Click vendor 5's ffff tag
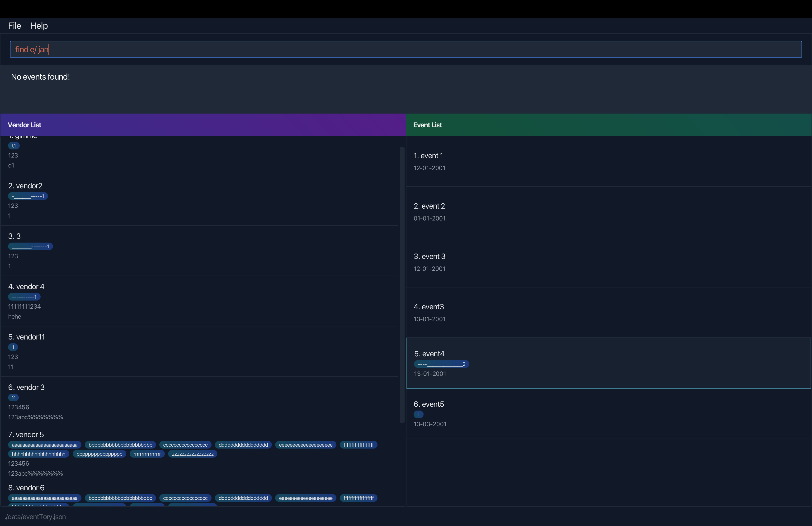The width and height of the screenshot is (812, 526). point(359,445)
